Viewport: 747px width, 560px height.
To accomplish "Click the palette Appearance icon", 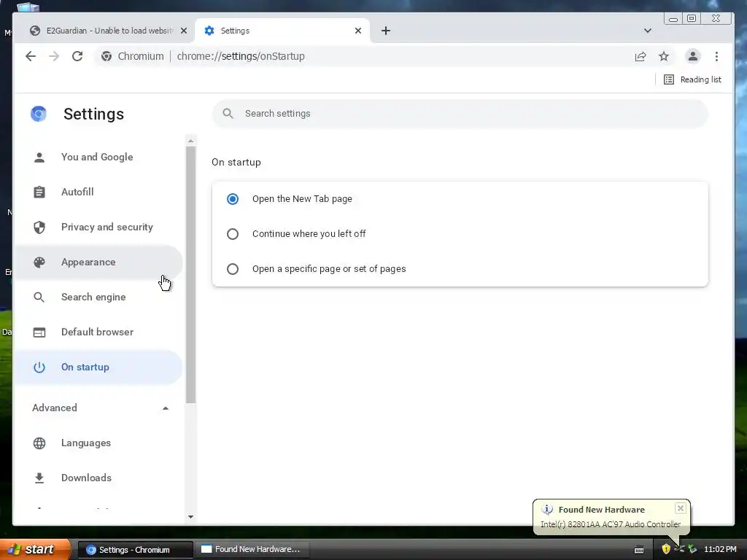I will [x=39, y=262].
